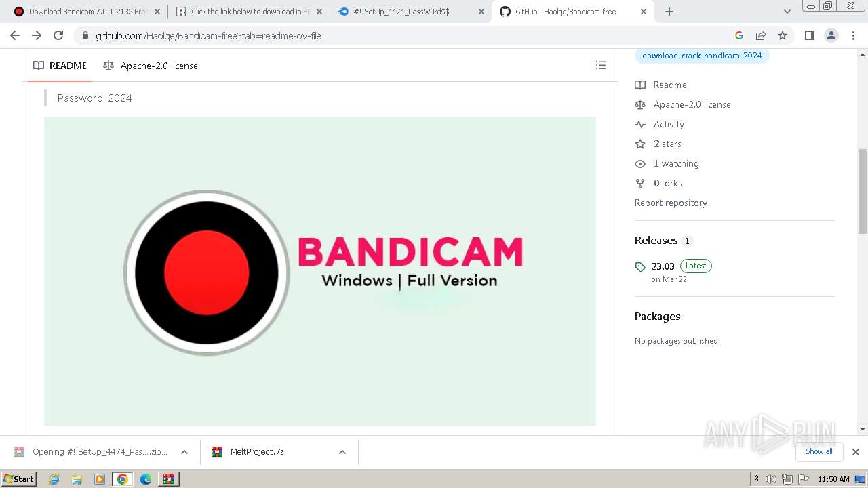View the 0 forks link
The image size is (868, 488).
pyautogui.click(x=658, y=183)
